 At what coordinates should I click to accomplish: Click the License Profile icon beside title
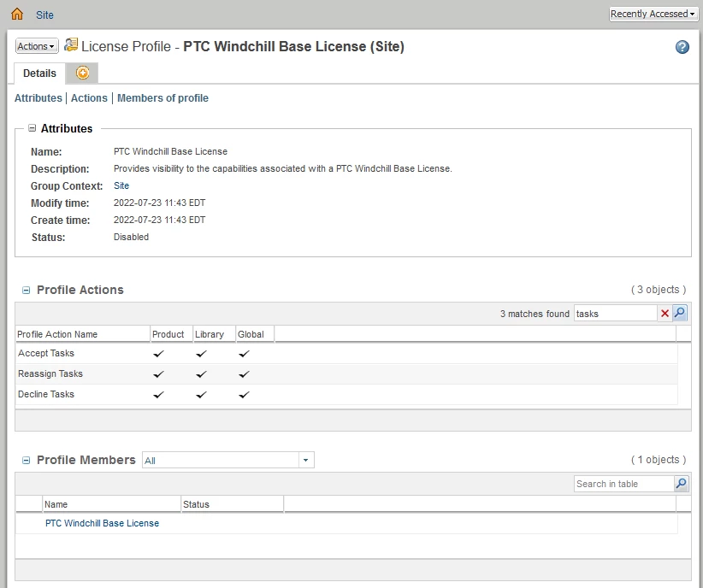pyautogui.click(x=70, y=44)
